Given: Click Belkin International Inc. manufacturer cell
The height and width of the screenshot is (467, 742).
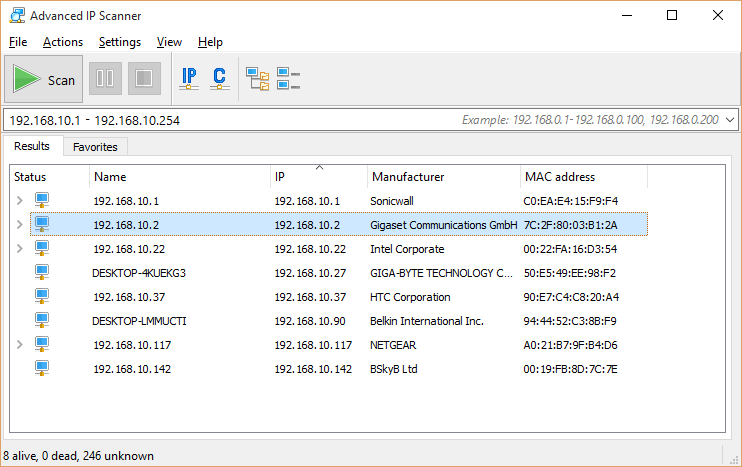Looking at the screenshot, I should coord(427,321).
